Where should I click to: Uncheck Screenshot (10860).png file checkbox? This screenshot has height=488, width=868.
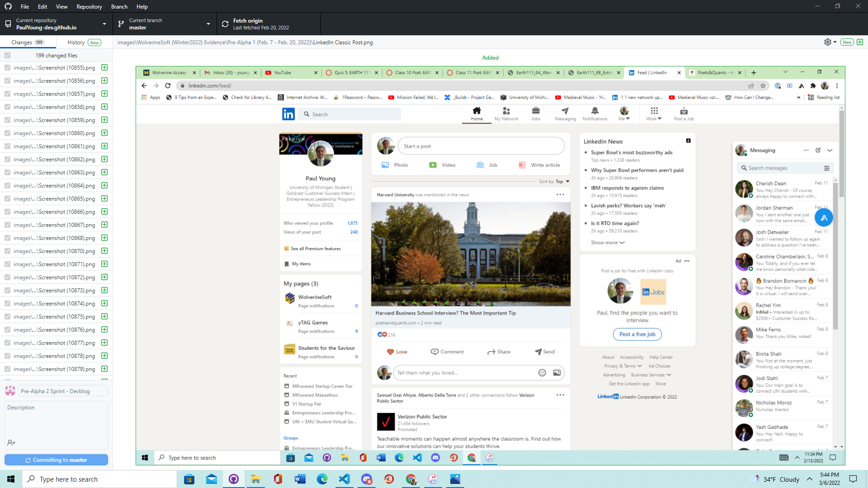pyautogui.click(x=7, y=133)
